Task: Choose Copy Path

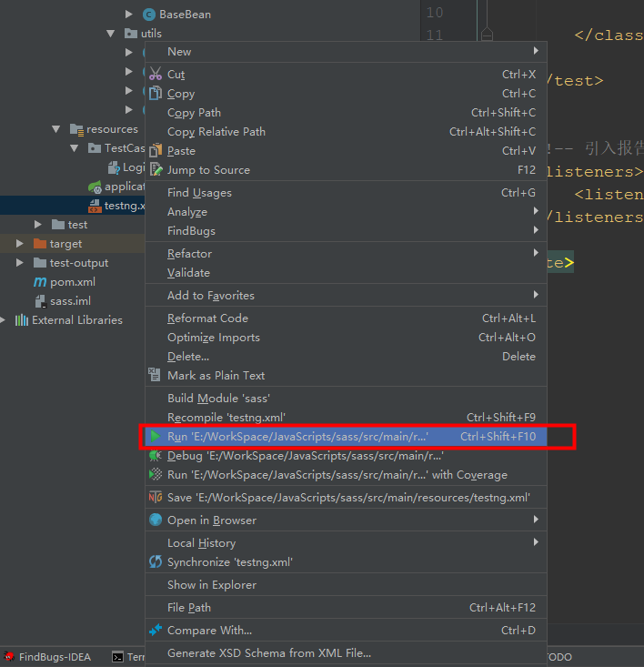Action: point(346,112)
